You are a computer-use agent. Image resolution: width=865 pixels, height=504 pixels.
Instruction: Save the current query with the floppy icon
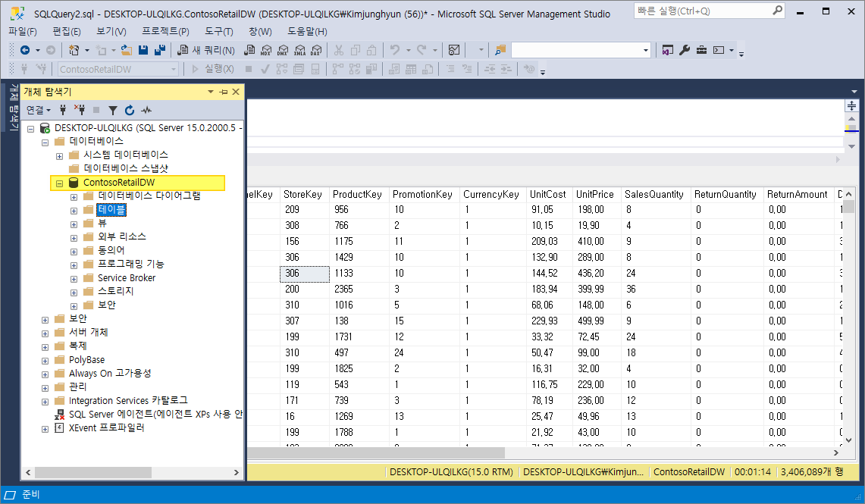(x=143, y=50)
